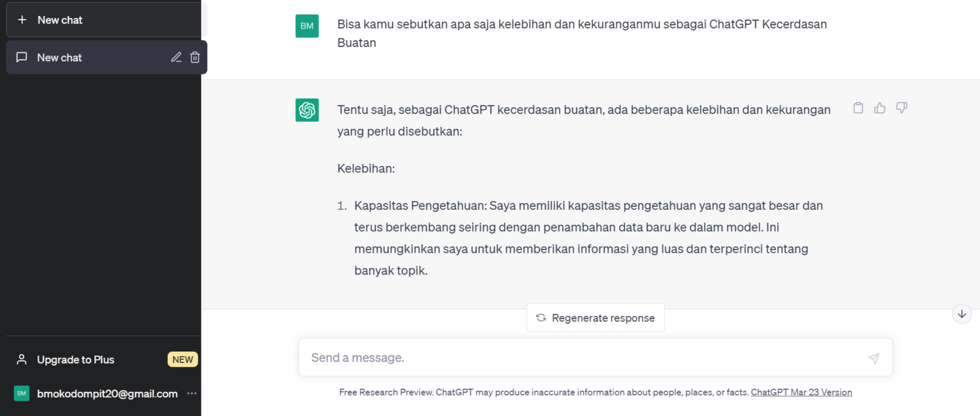The image size is (980, 416).
Task: Click the BM avatar at the bottom sidebar
Action: tap(21, 394)
